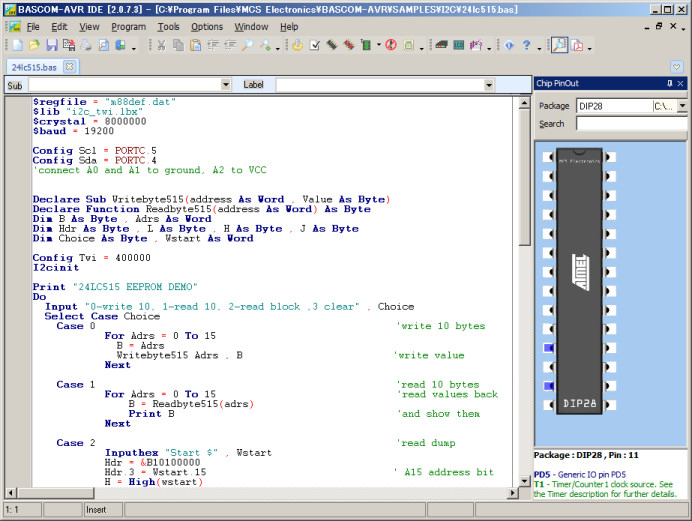692x521 pixels.
Task: Click the vertical scrollbar up arrow
Action: tap(524, 103)
